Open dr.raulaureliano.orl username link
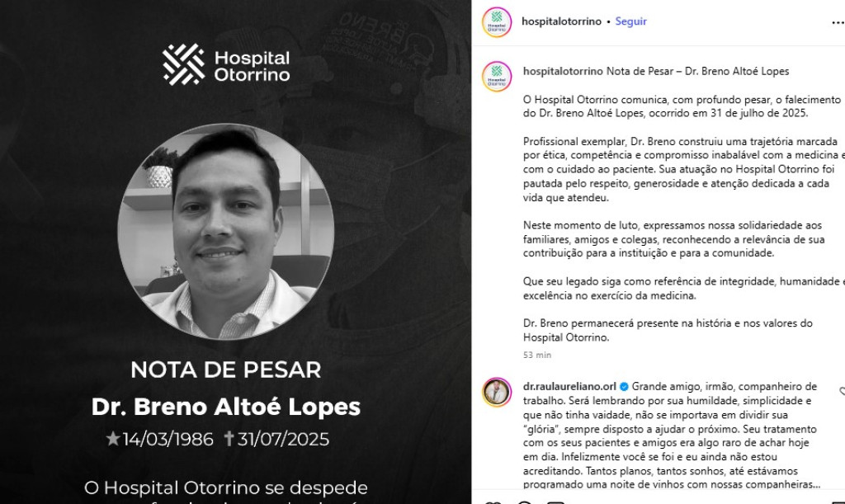845x504 pixels. click(x=569, y=387)
